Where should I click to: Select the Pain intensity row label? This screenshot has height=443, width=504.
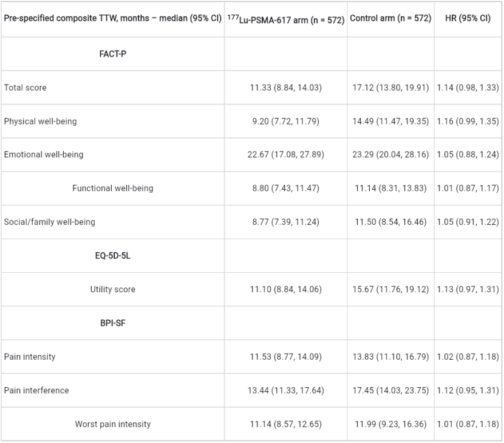pos(30,357)
